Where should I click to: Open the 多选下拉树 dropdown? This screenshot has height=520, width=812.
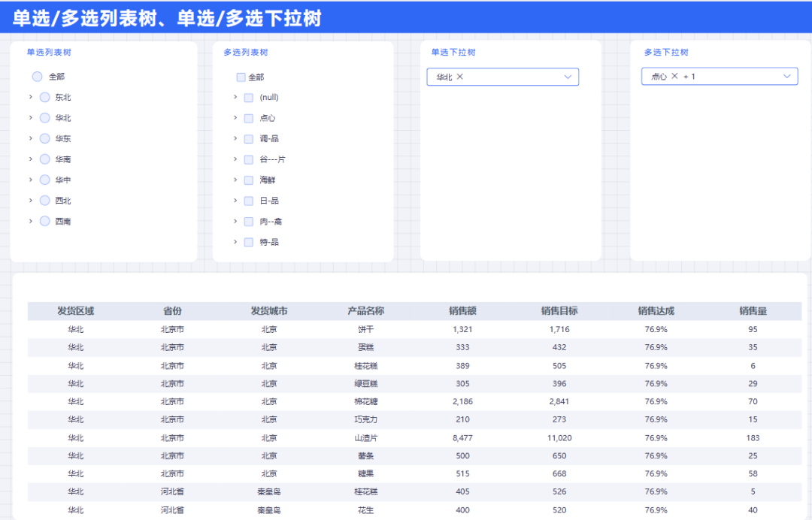click(x=784, y=76)
